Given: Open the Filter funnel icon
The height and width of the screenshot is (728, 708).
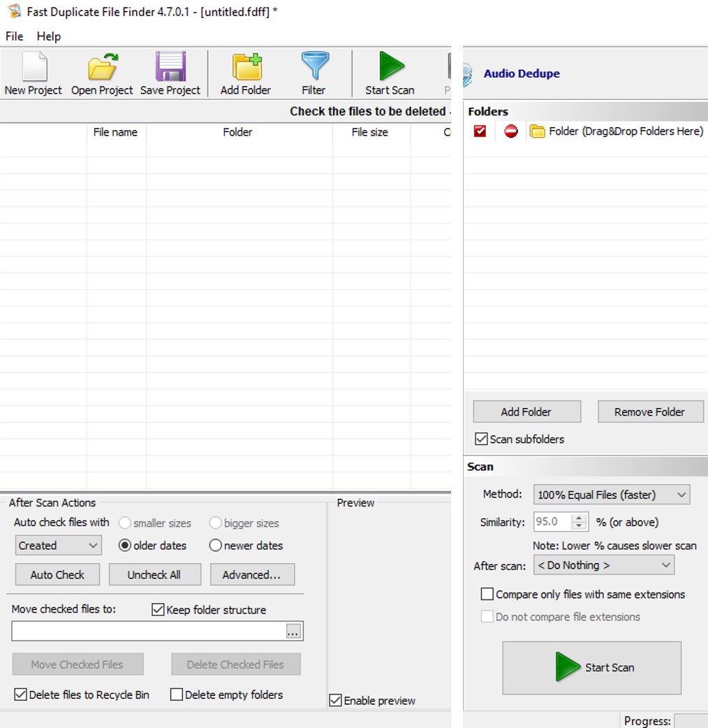Looking at the screenshot, I should click(315, 66).
